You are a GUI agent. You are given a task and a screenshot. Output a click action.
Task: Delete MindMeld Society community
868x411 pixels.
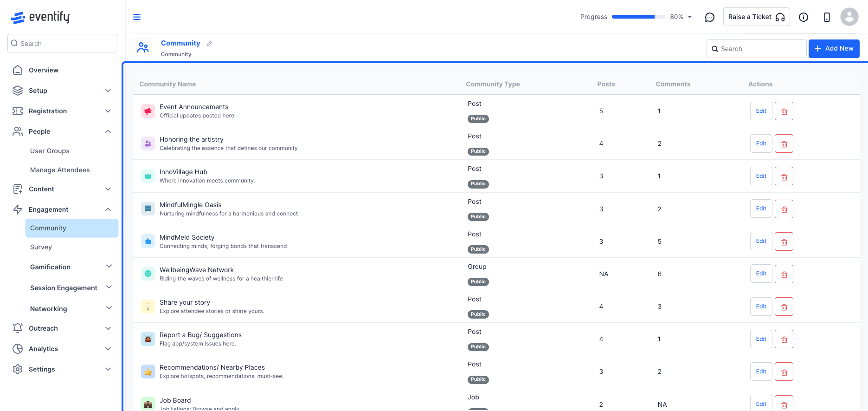click(x=784, y=241)
